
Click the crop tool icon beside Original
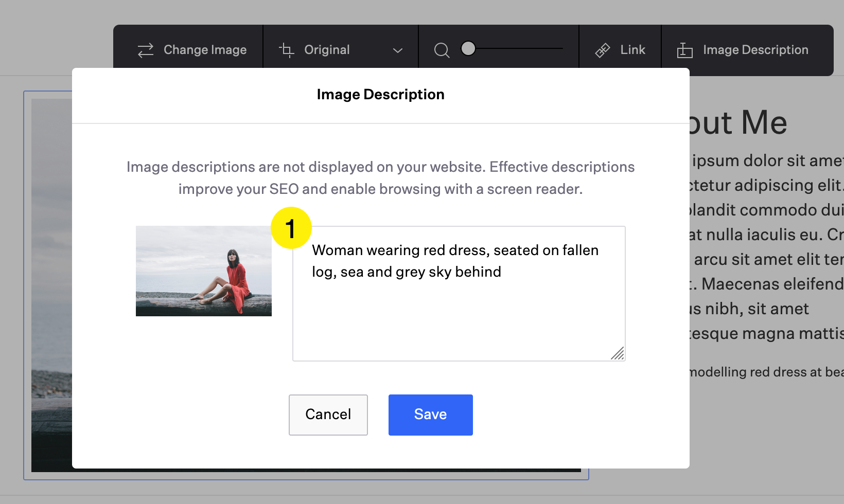point(287,50)
